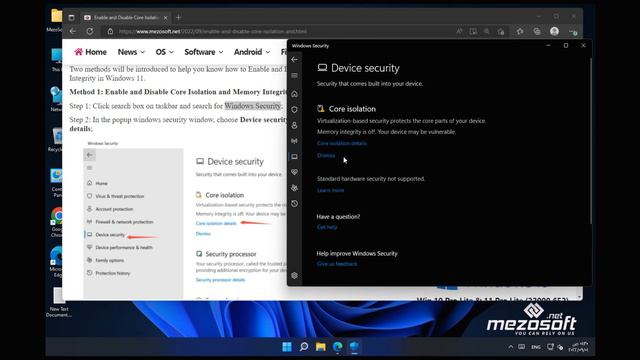Viewport: 640px width, 360px height.
Task: Open Home section in Windows Security sidebar
Action: pos(294,94)
